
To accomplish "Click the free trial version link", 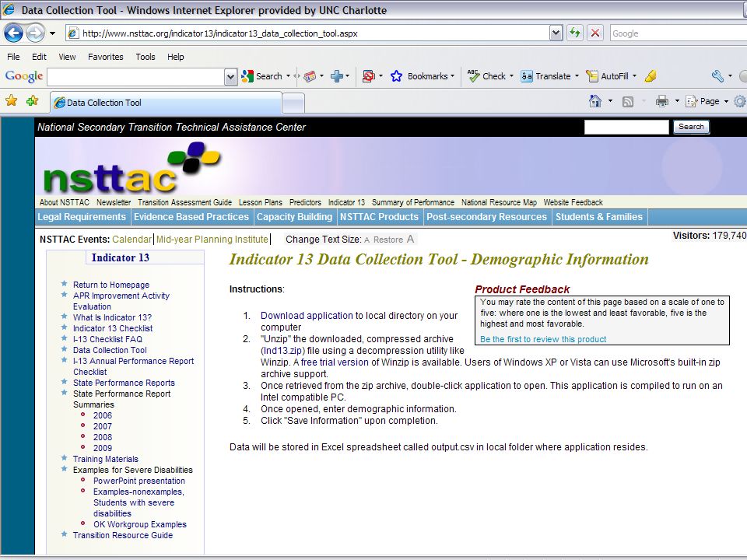I will [x=335, y=362].
